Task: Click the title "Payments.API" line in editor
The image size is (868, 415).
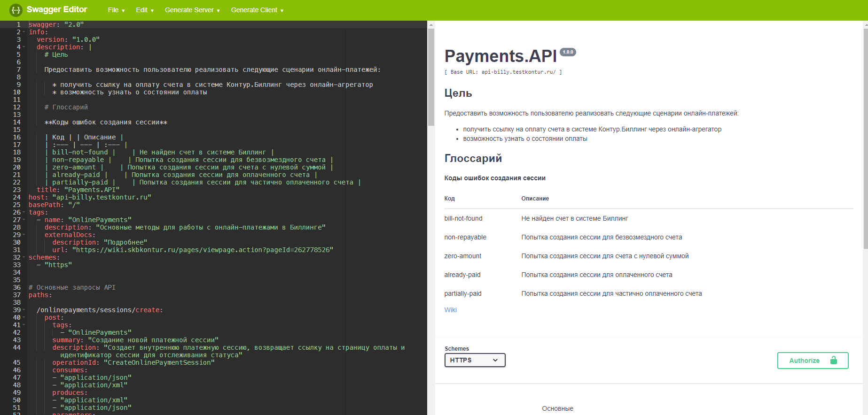Action: click(78, 190)
